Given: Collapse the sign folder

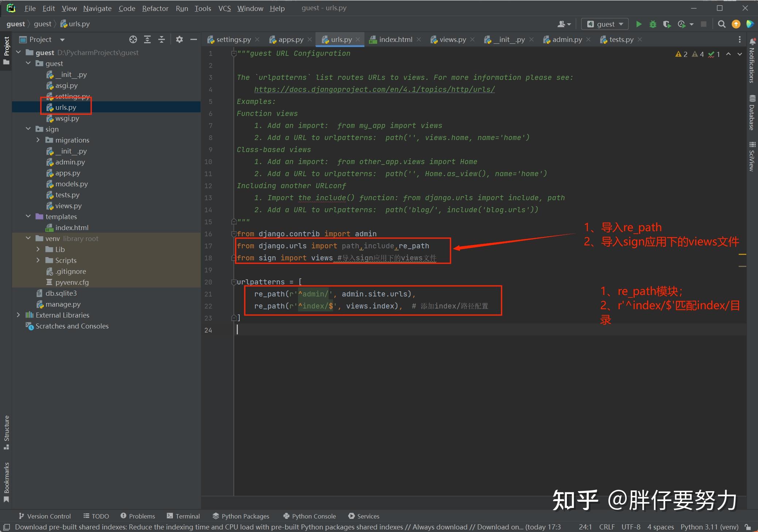Looking at the screenshot, I should click(x=28, y=129).
